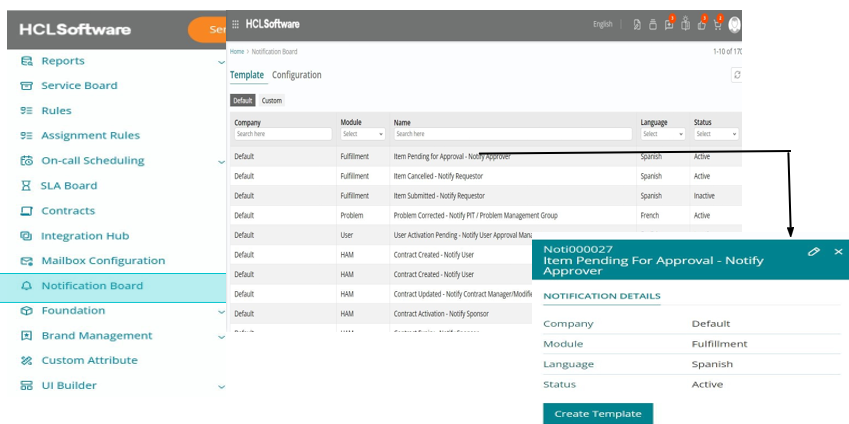Open Service Board from the sidebar
Screen dimensions: 849x424
79,86
